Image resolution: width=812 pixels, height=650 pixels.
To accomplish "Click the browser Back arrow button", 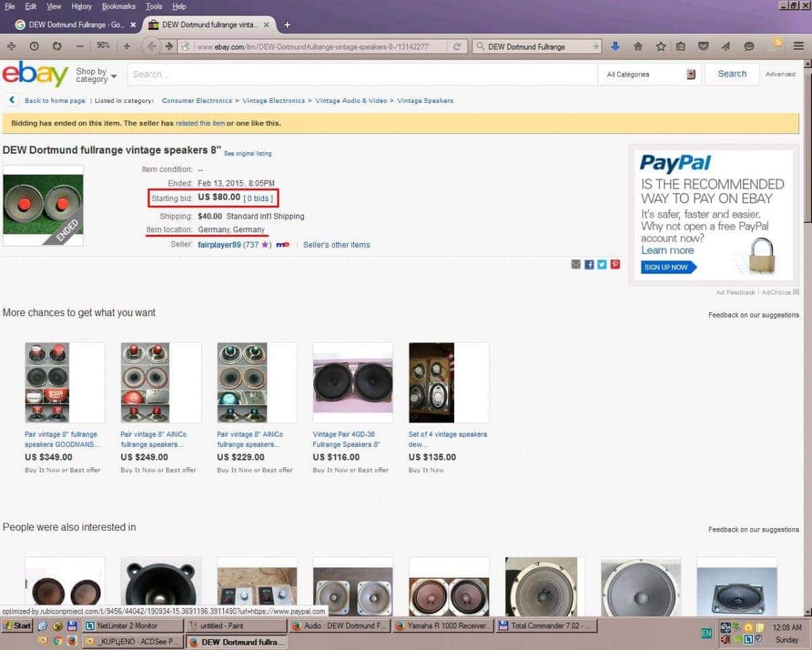I will point(152,46).
